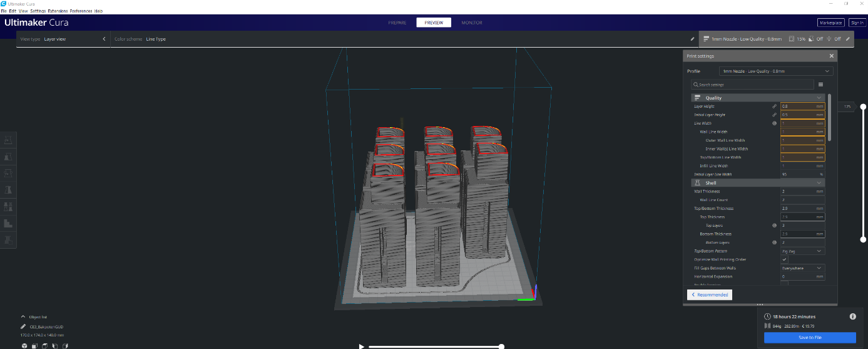Click the last tool icon in the left toolbar

[x=9, y=239]
